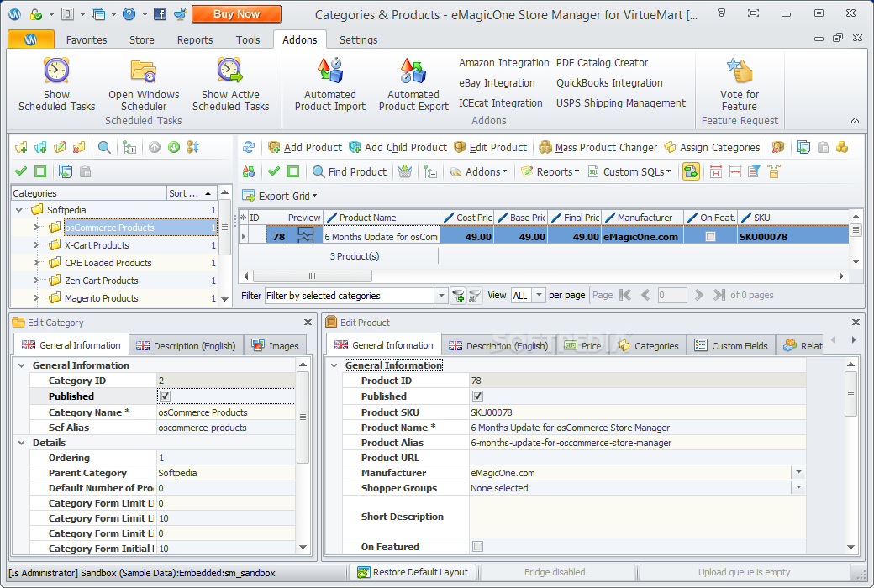874x588 pixels.
Task: Open Price tab in Edit Product
Action: pos(582,345)
